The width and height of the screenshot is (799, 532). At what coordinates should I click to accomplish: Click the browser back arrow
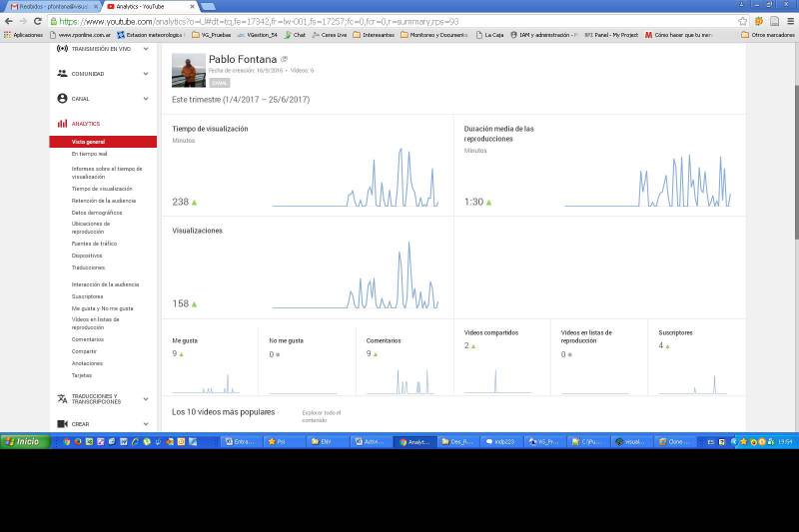point(9,21)
